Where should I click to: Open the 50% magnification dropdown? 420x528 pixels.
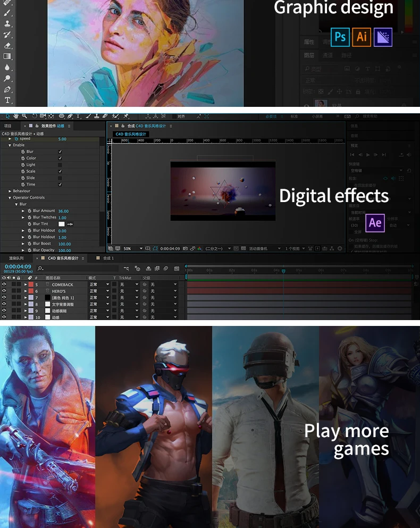[133, 248]
